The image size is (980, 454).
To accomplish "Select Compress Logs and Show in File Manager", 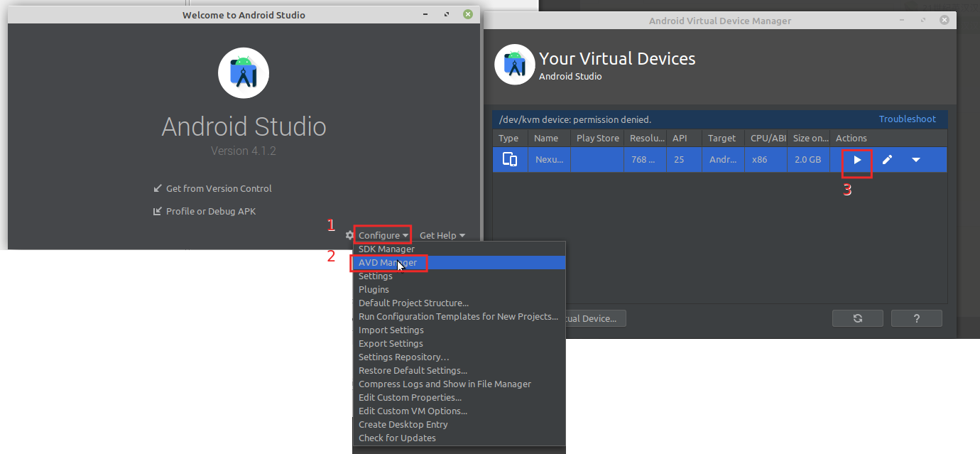I will tap(459, 384).
